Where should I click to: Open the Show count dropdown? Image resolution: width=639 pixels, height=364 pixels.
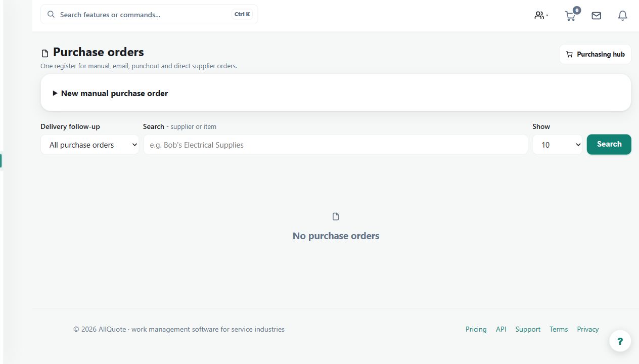point(558,145)
